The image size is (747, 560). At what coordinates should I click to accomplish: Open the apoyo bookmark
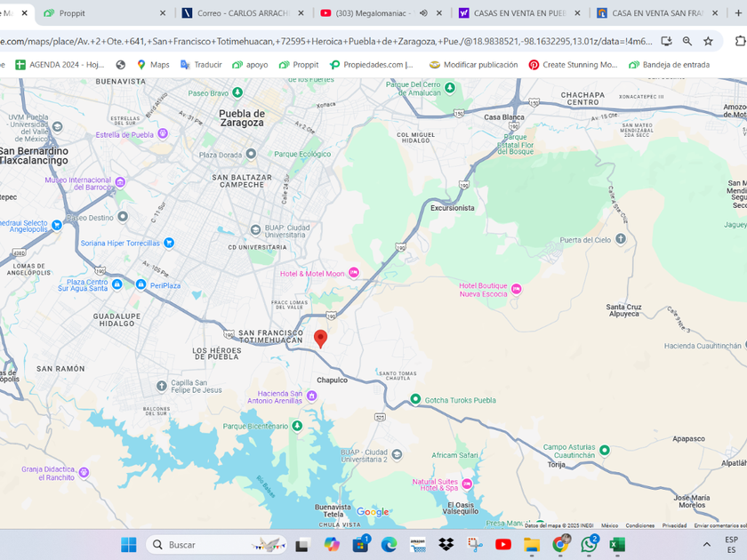tap(250, 65)
